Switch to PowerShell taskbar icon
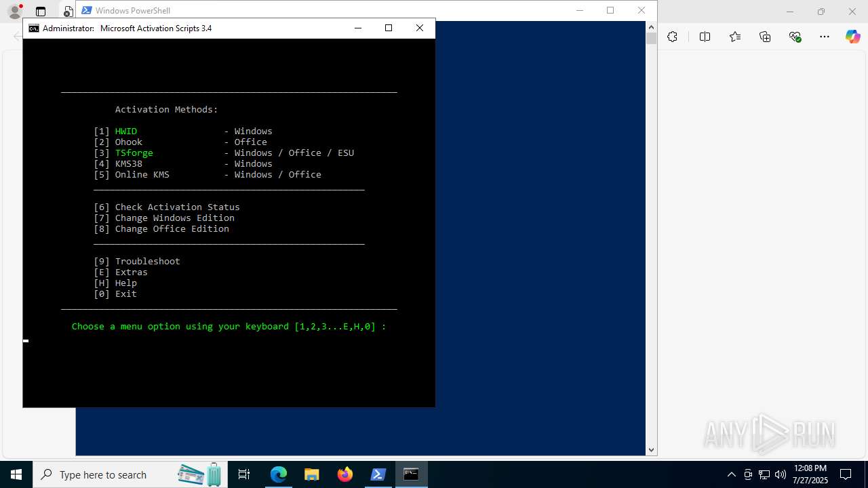 point(378,474)
